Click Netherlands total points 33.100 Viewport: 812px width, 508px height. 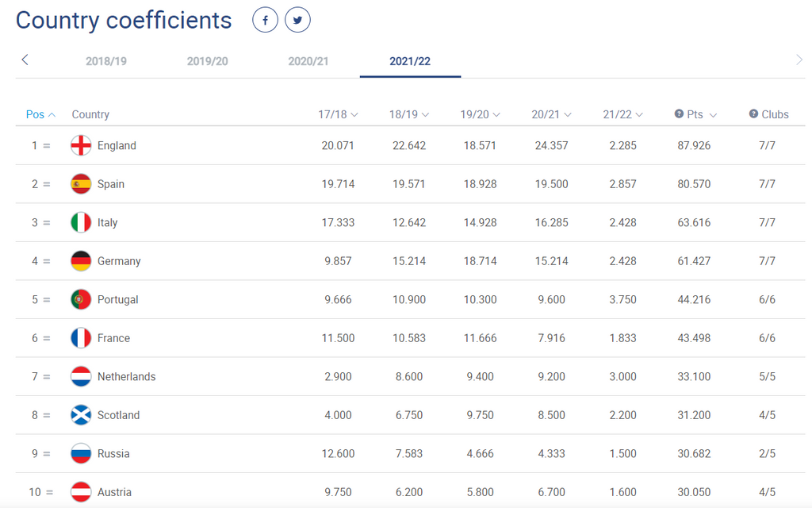pos(694,376)
